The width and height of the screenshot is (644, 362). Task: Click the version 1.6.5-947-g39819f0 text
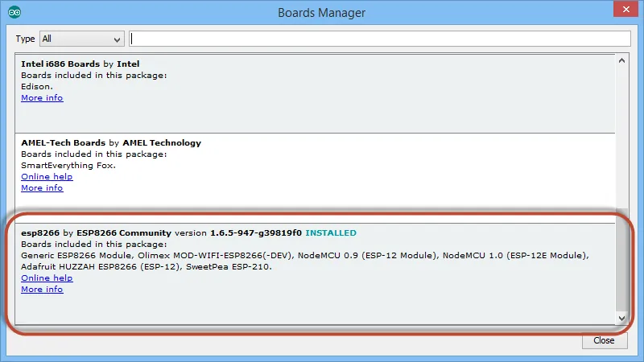click(x=238, y=232)
